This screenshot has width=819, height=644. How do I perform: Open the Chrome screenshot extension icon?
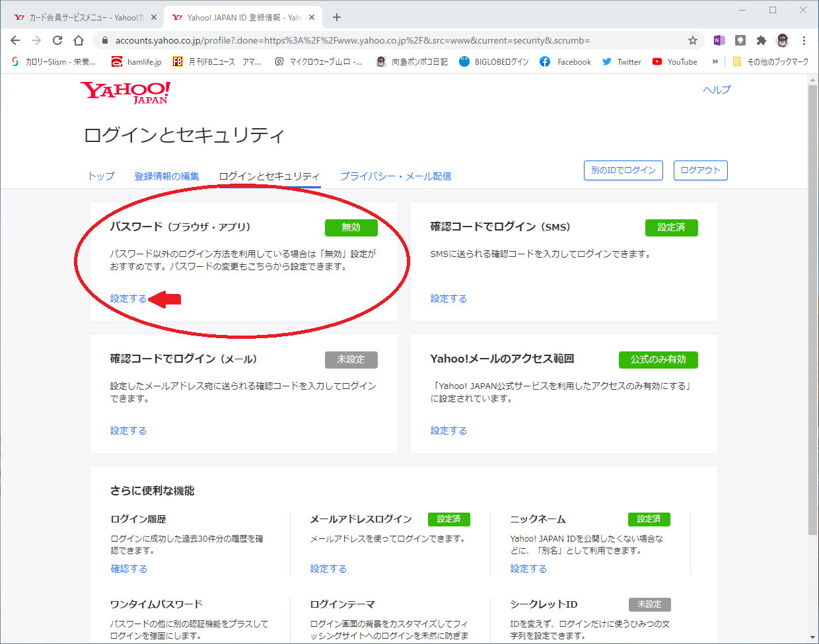click(740, 40)
